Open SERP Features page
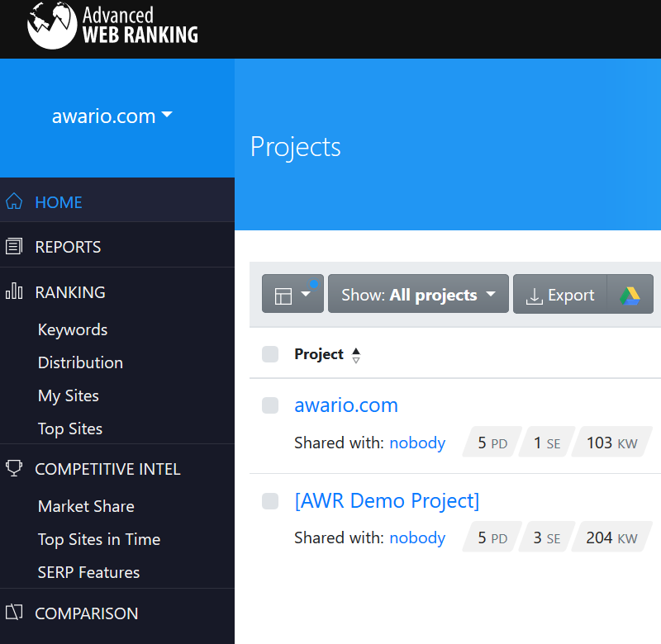Screen dimensions: 661x644 pos(88,572)
